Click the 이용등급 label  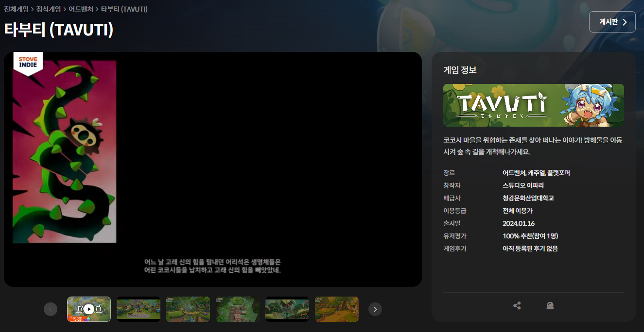455,211
